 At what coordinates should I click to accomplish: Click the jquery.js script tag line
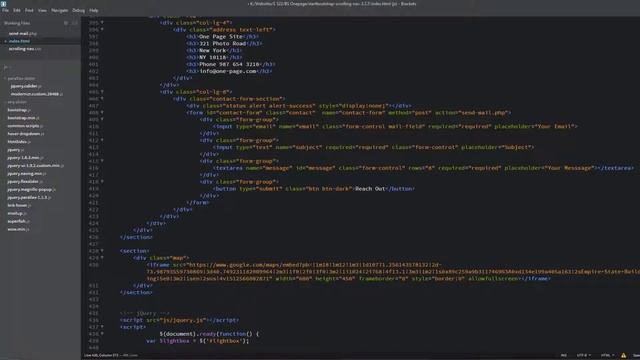click(180, 320)
